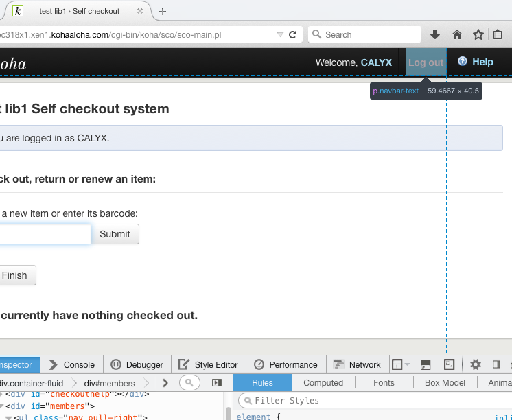Open developer toolbox options gear
The height and width of the screenshot is (420, 512).
click(475, 364)
